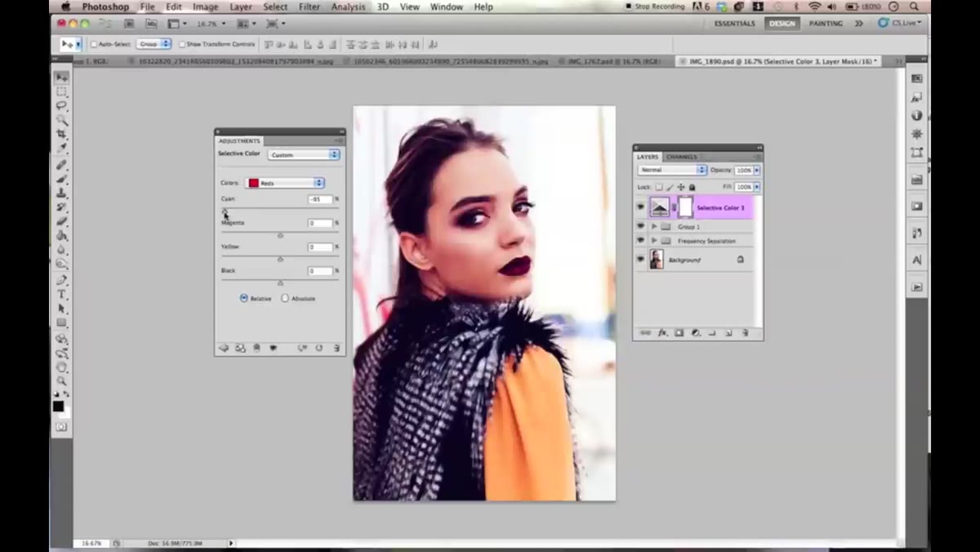Return to adjustment list arrow icon

pos(224,348)
